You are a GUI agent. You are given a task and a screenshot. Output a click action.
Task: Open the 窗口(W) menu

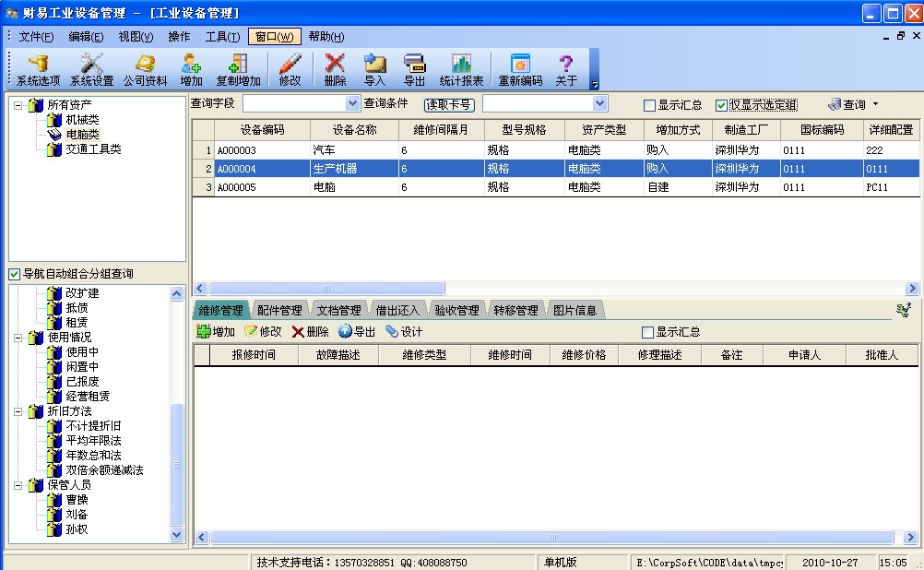point(275,37)
